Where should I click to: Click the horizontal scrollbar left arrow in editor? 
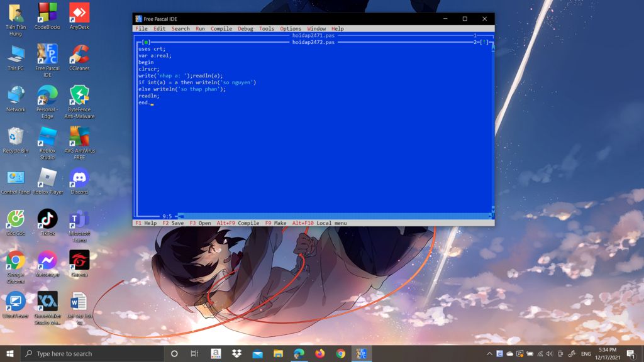181,216
